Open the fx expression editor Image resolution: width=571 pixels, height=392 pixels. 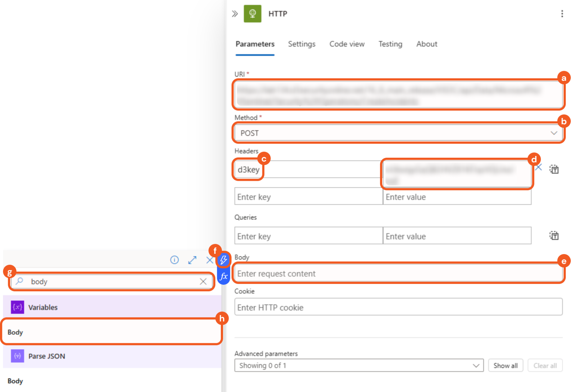(x=223, y=276)
